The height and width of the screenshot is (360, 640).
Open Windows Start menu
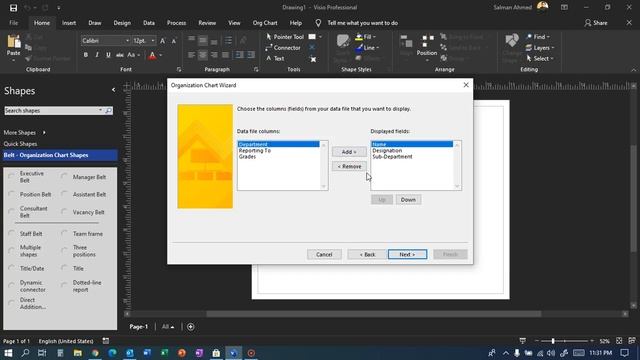(8, 353)
